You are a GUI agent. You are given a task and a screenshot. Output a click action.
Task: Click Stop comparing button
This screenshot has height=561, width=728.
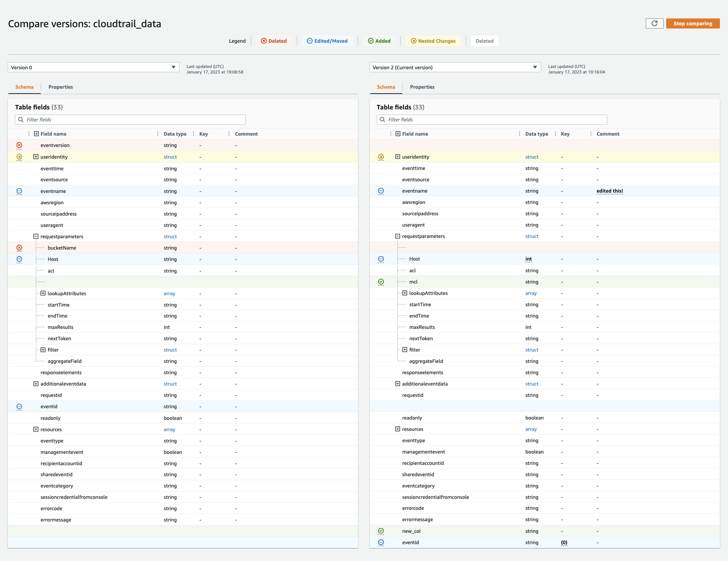[x=693, y=24]
